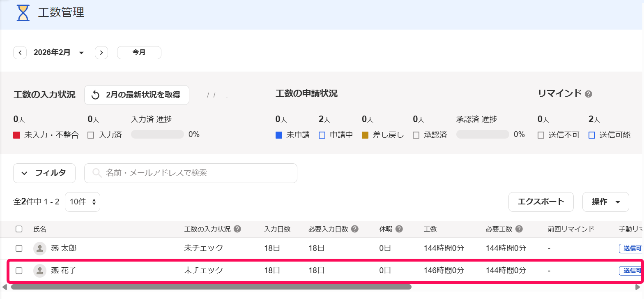Check the 燕 花子 row checkbox

coord(19,271)
